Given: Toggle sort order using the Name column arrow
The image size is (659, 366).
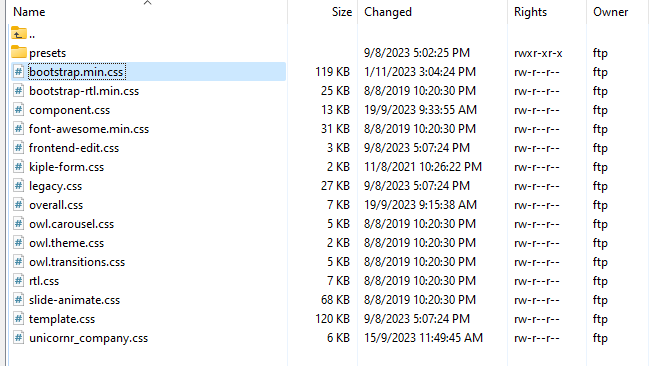Looking at the screenshot, I should pyautogui.click(x=147, y=3).
